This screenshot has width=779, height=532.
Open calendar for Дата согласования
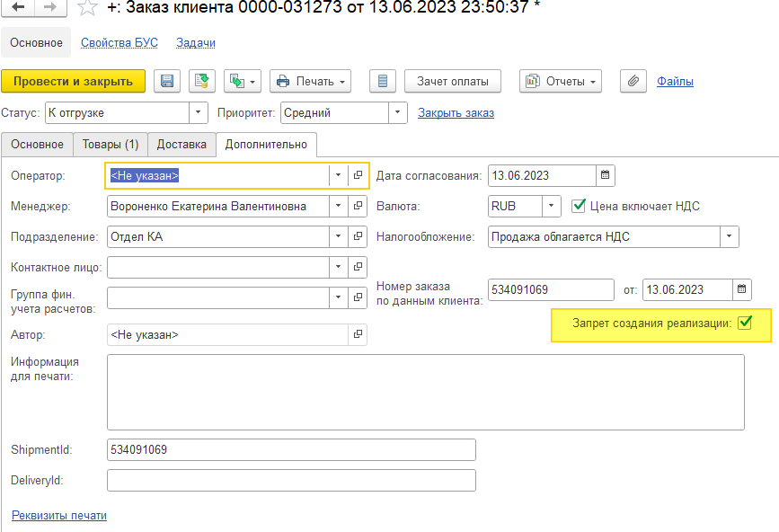[x=606, y=175]
